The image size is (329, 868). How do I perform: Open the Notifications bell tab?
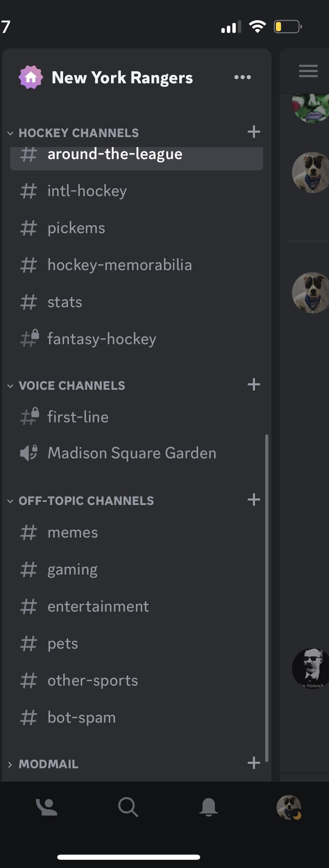[208, 807]
